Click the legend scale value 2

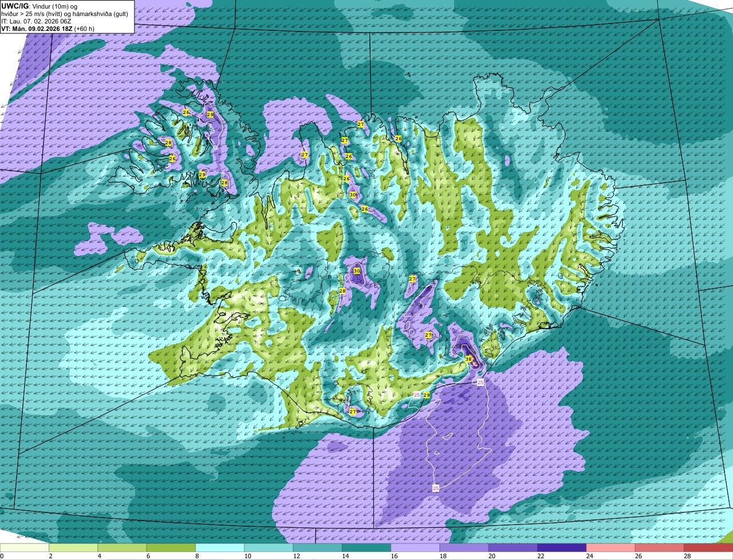tap(50, 556)
